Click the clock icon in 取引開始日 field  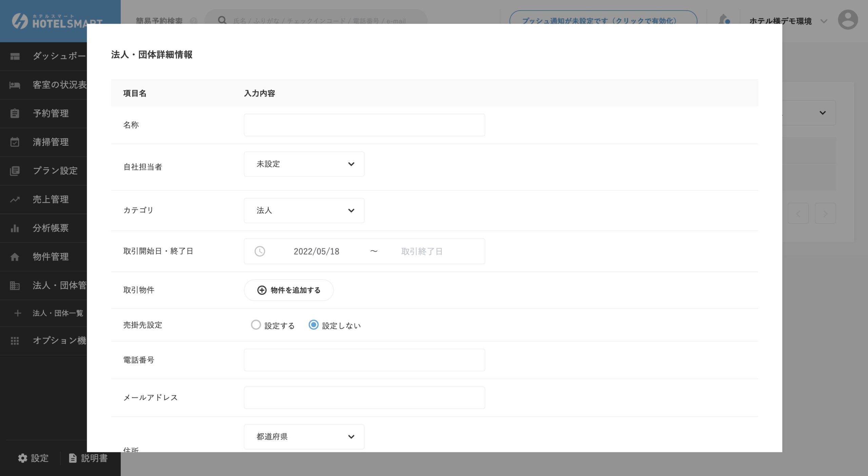click(x=260, y=251)
